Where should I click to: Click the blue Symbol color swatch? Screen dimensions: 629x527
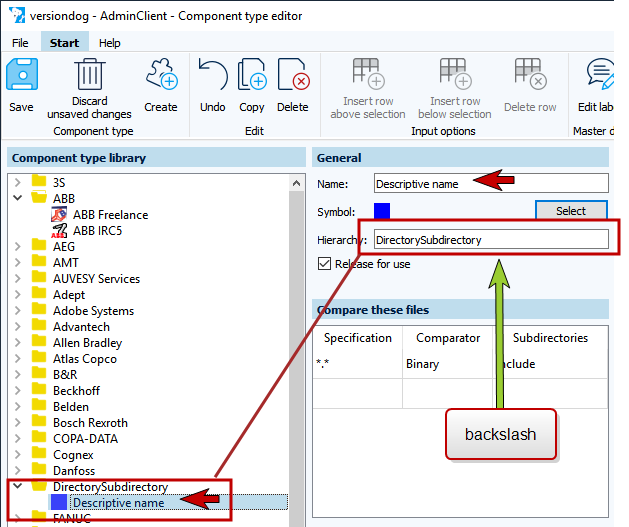(382, 211)
